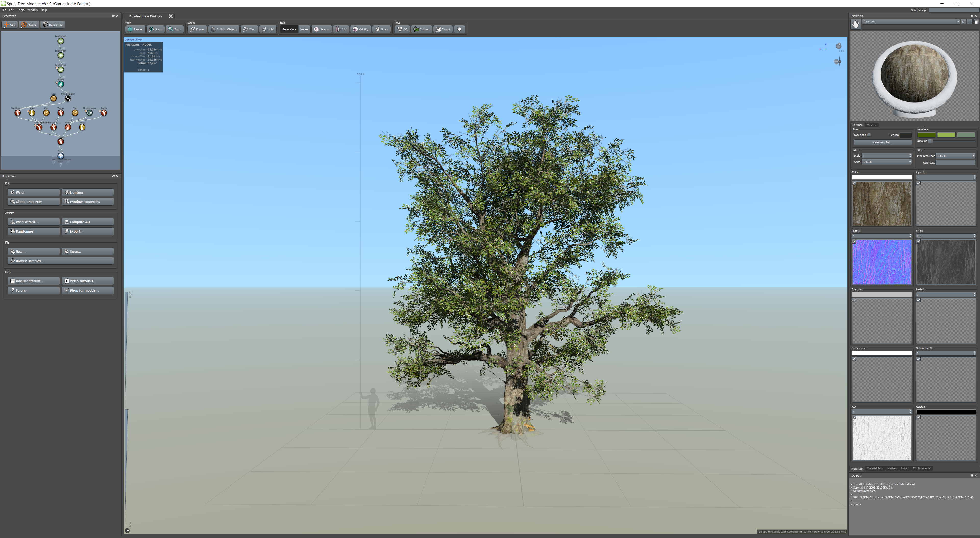Screen dimensions: 980x538
Task: Click the hand icon in Materials panel
Action: [856, 24]
